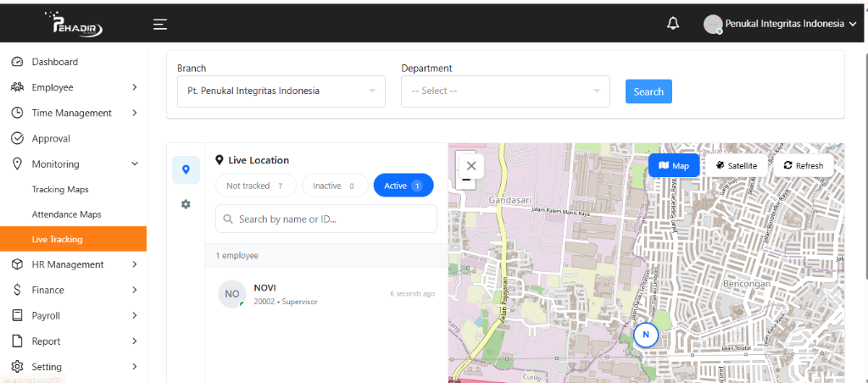
Task: Open Tracking Maps submenu item
Action: pyautogui.click(x=60, y=189)
